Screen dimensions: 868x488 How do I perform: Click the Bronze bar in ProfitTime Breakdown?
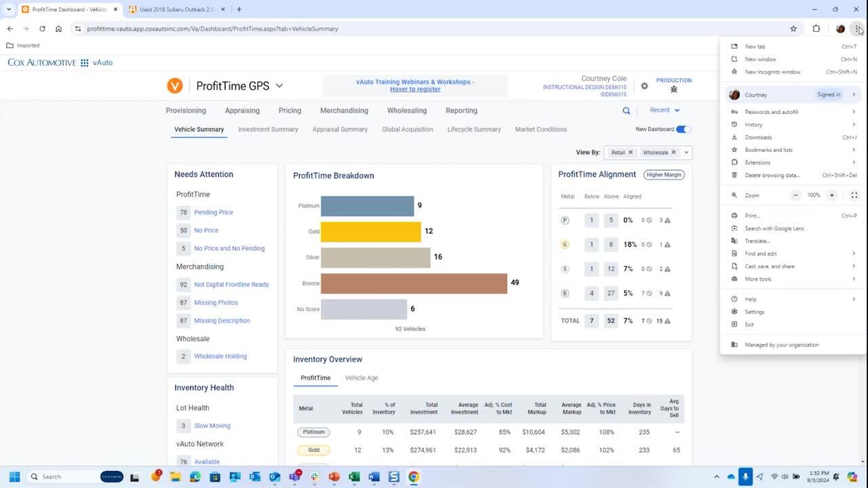click(414, 283)
